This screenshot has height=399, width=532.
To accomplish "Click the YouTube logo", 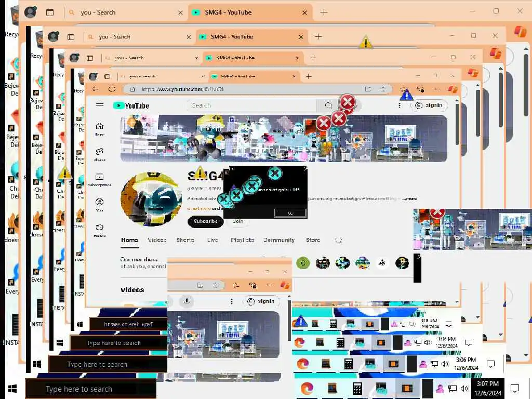I will point(131,105).
